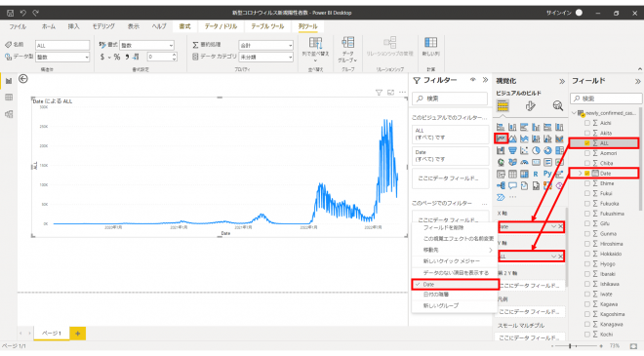Open the 書式 format dropdown
Image resolution: width=644 pixels, height=356 pixels.
pyautogui.click(x=147, y=45)
